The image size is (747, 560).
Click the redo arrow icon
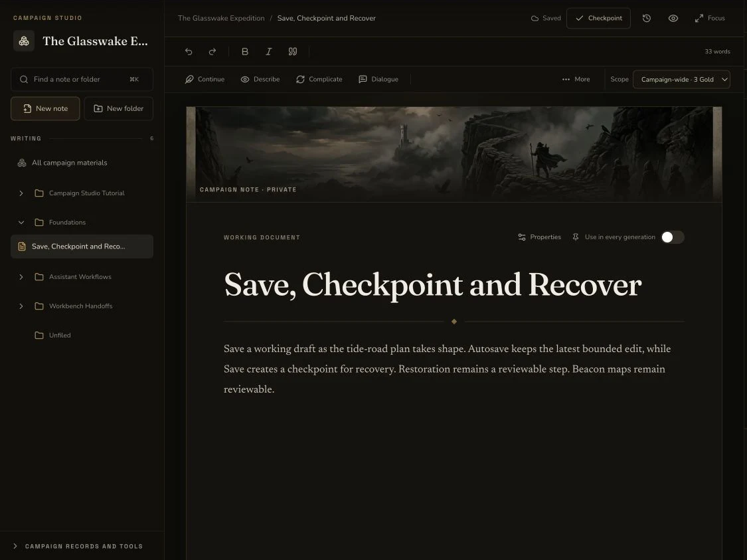click(x=212, y=51)
